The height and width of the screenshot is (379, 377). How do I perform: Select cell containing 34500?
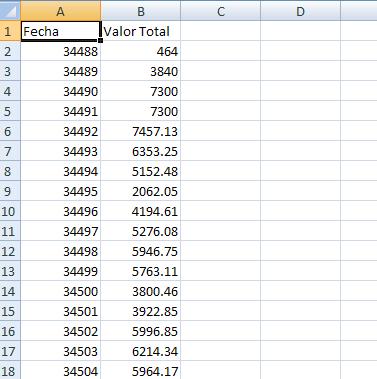pos(60,291)
